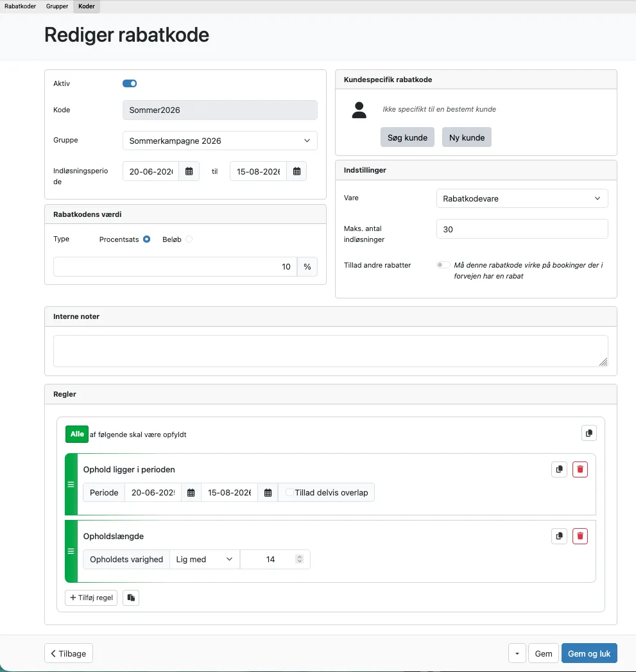636x672 pixels.
Task: Switch to the Rabatkoder tab
Action: click(x=20, y=6)
